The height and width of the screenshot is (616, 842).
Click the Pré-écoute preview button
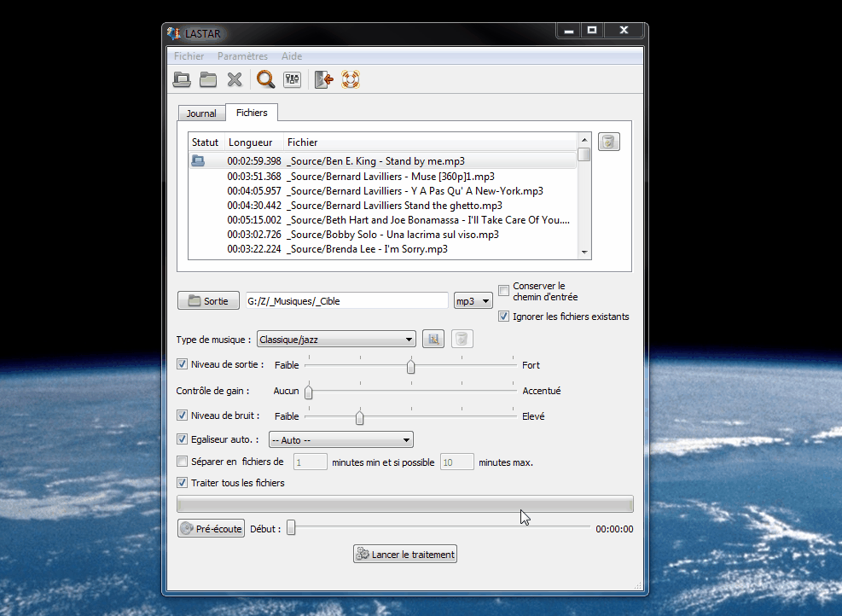pyautogui.click(x=211, y=528)
